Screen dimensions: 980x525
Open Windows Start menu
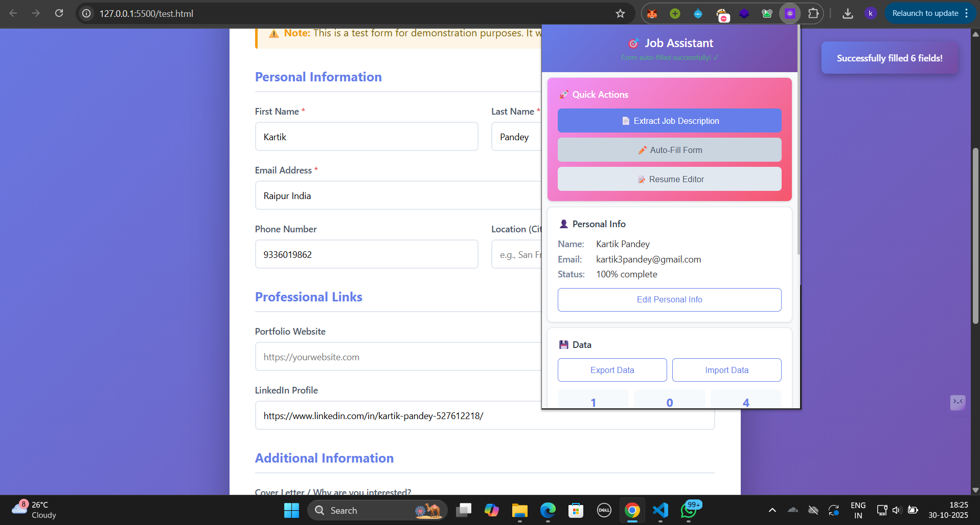click(x=291, y=510)
